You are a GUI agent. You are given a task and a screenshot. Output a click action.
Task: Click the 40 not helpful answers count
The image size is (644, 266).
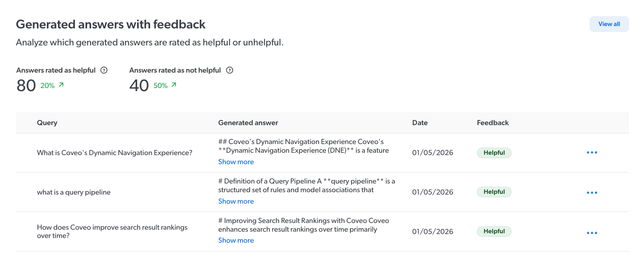[139, 85]
